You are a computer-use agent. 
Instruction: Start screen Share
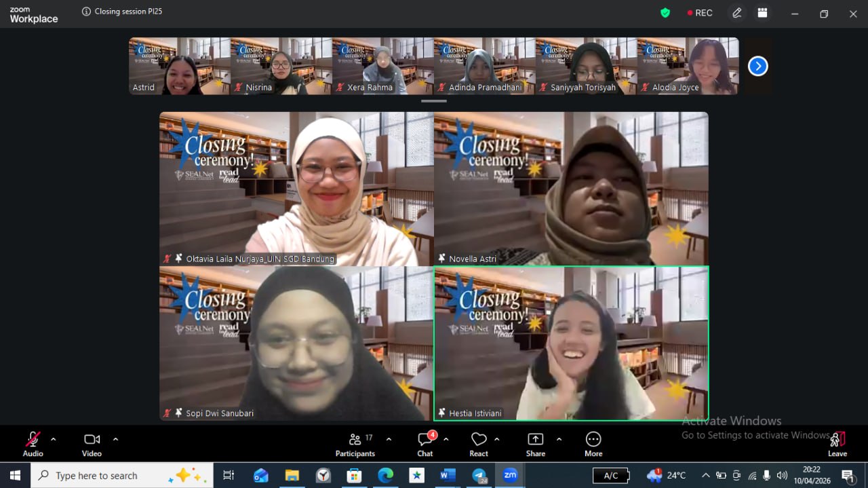[535, 443]
